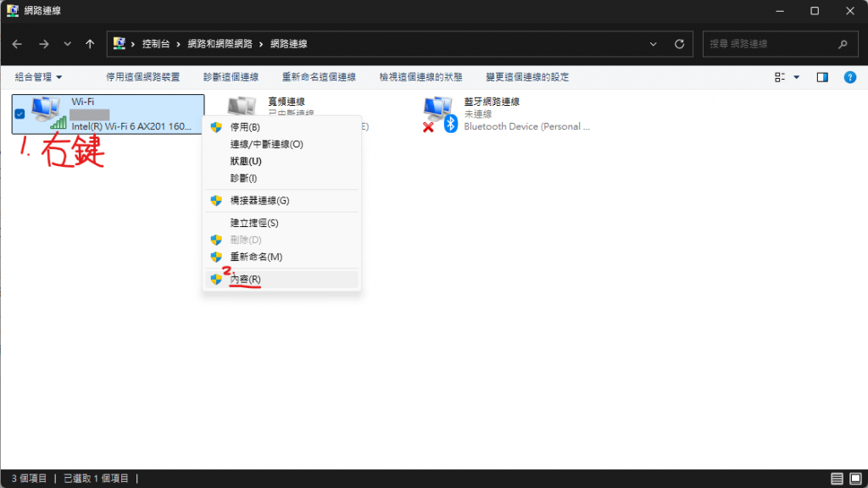Go forward with the right arrow button
868x488 pixels.
click(x=44, y=44)
